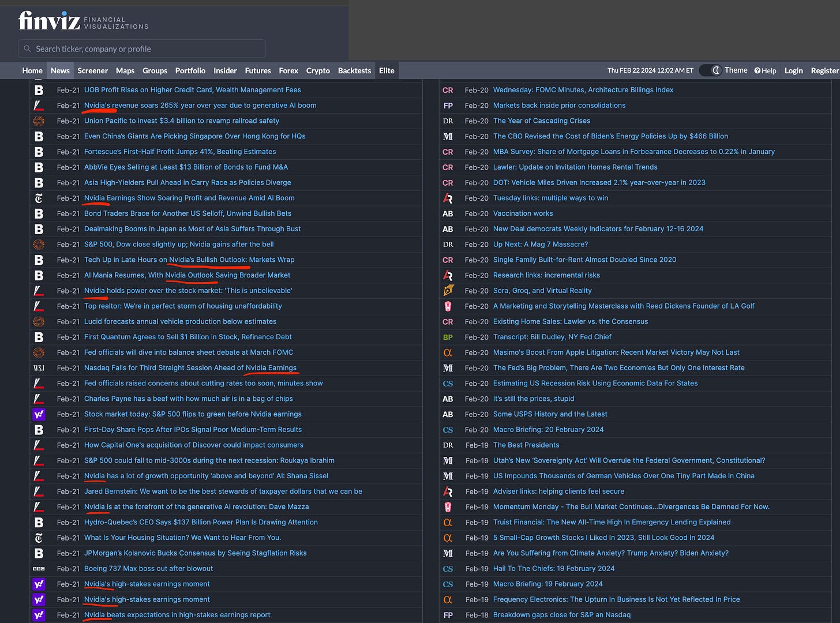Open How Capital One's acquisition of Discover

click(194, 445)
